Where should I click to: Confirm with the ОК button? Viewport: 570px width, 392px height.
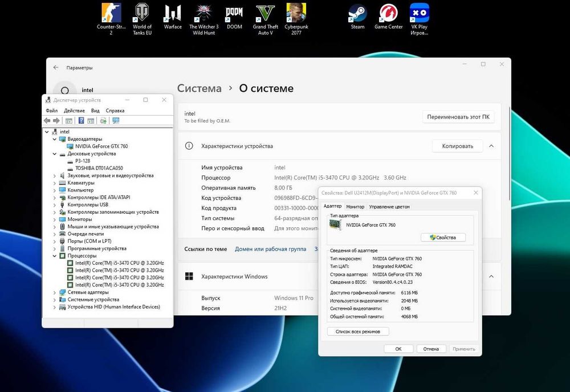point(398,349)
